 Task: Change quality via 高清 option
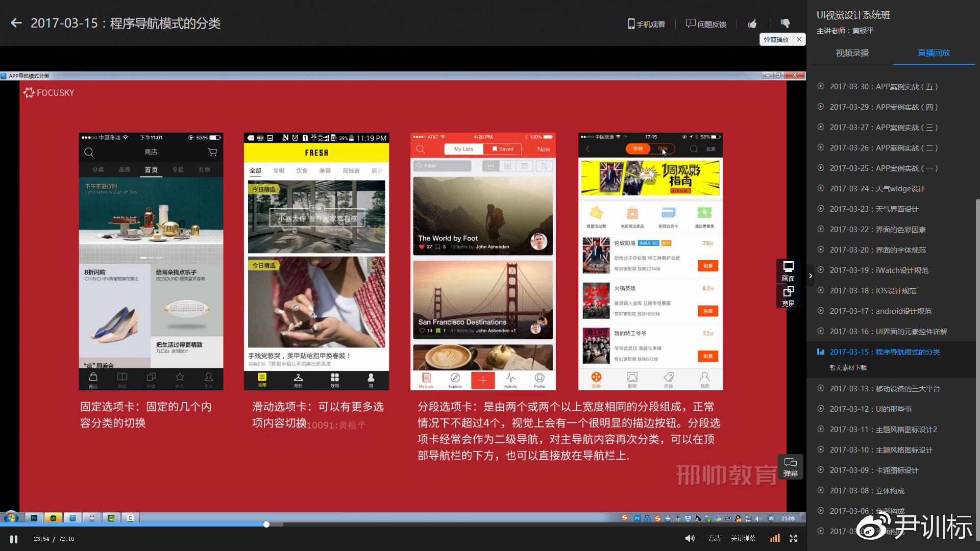pyautogui.click(x=715, y=539)
